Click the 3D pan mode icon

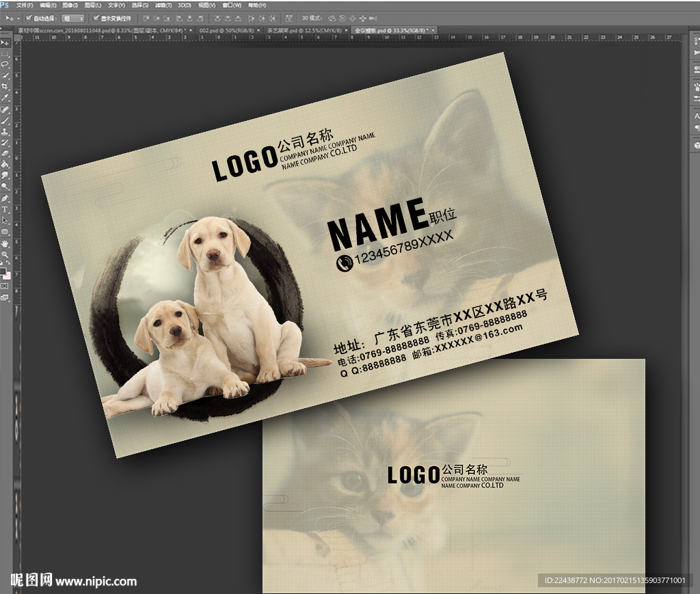pyautogui.click(x=353, y=18)
